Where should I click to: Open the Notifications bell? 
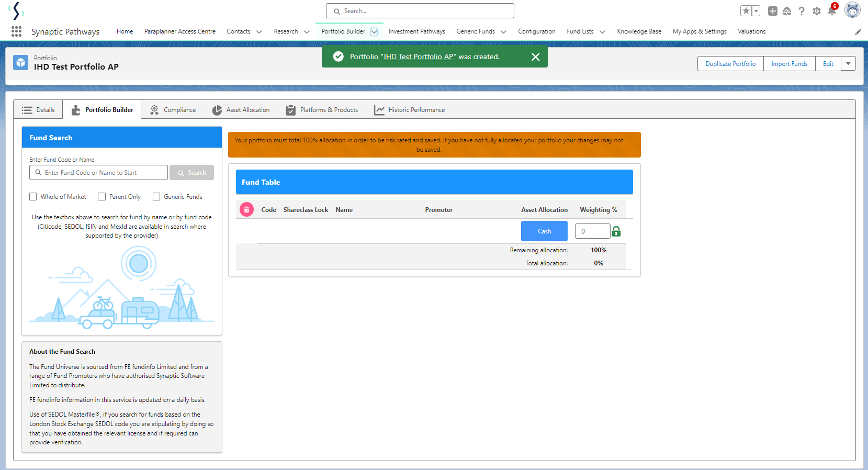832,10
